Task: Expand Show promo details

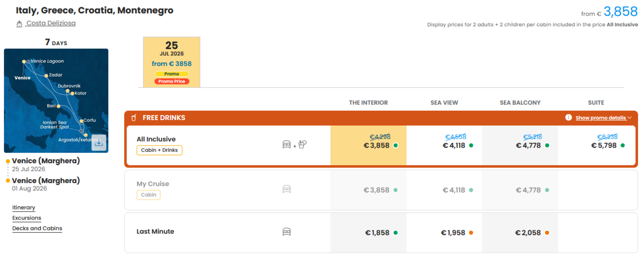Action: 600,118
